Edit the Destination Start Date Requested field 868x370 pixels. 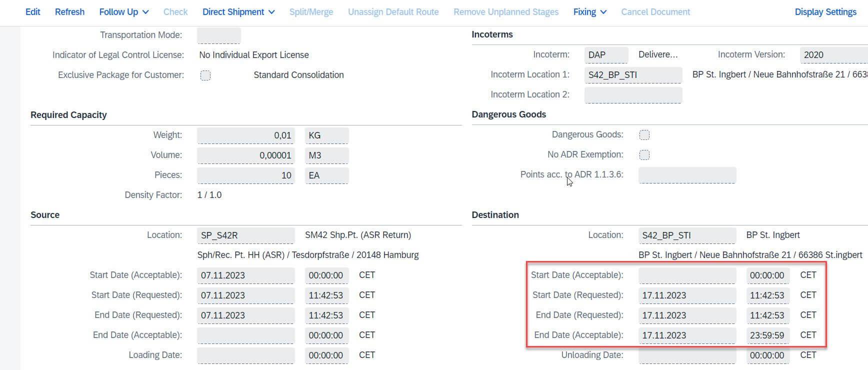(687, 295)
